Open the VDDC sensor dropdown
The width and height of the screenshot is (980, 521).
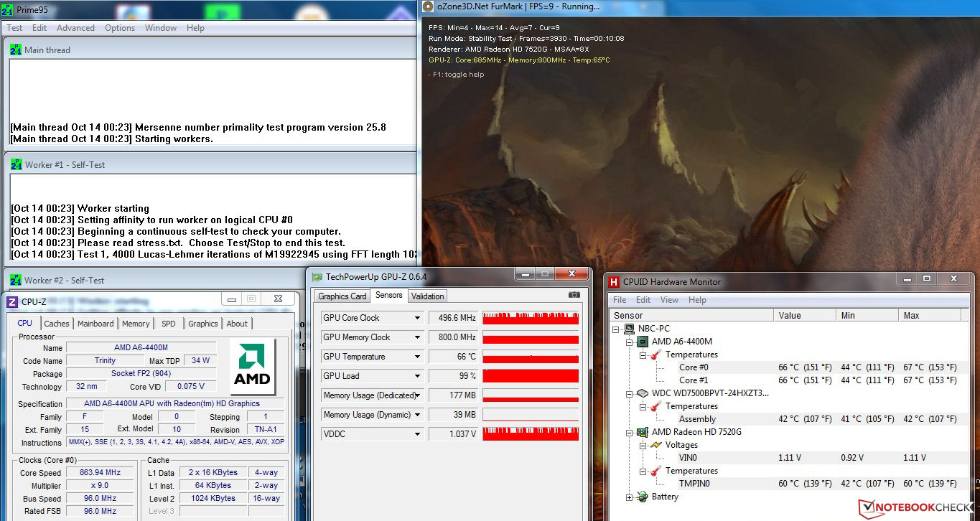point(417,434)
